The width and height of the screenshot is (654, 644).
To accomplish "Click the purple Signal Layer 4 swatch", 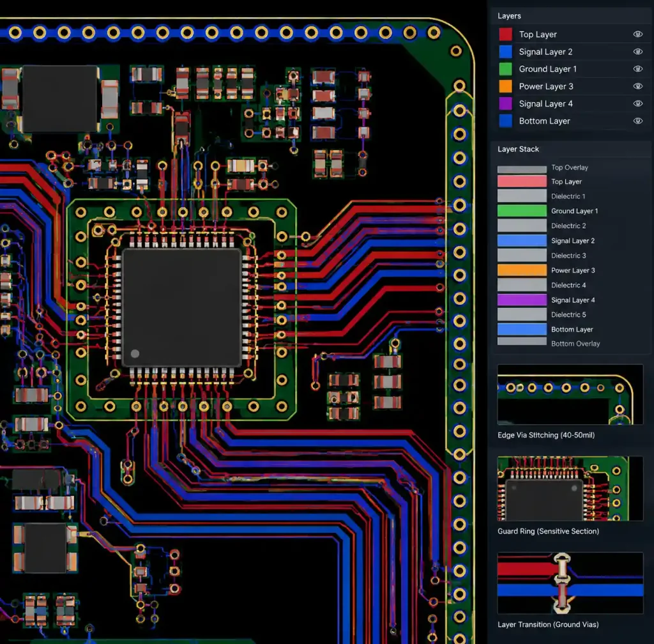I will (x=506, y=103).
